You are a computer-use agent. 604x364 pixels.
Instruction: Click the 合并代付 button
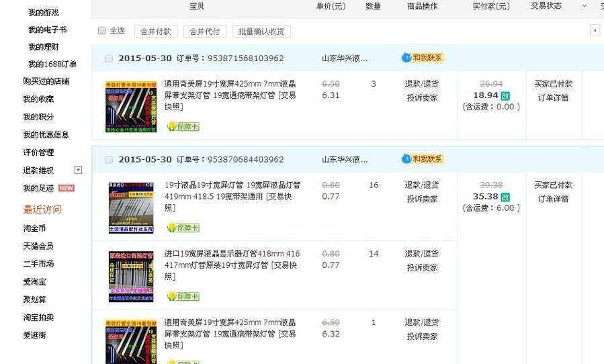click(204, 31)
